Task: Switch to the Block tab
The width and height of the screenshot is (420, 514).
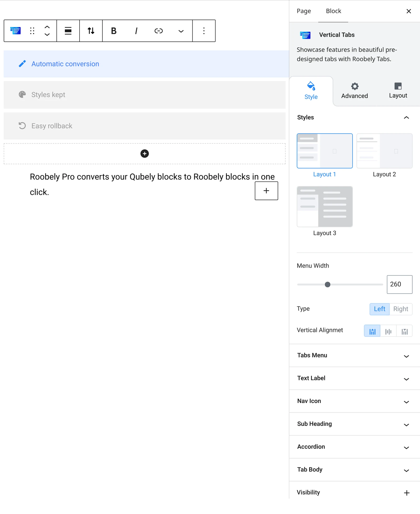Action: (x=333, y=11)
